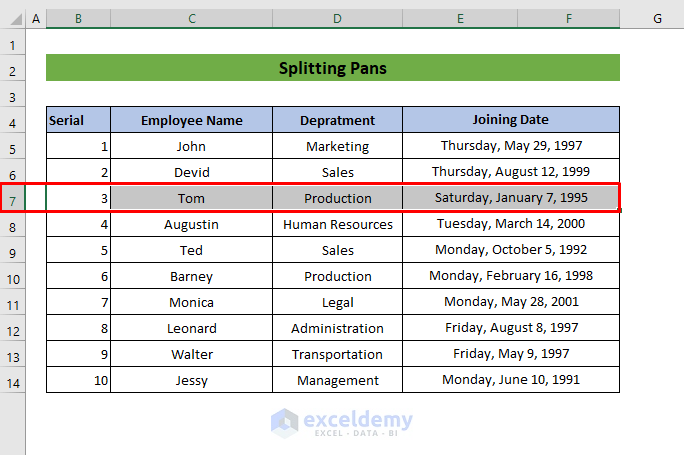
Task: Select column G header
Action: tap(658, 19)
